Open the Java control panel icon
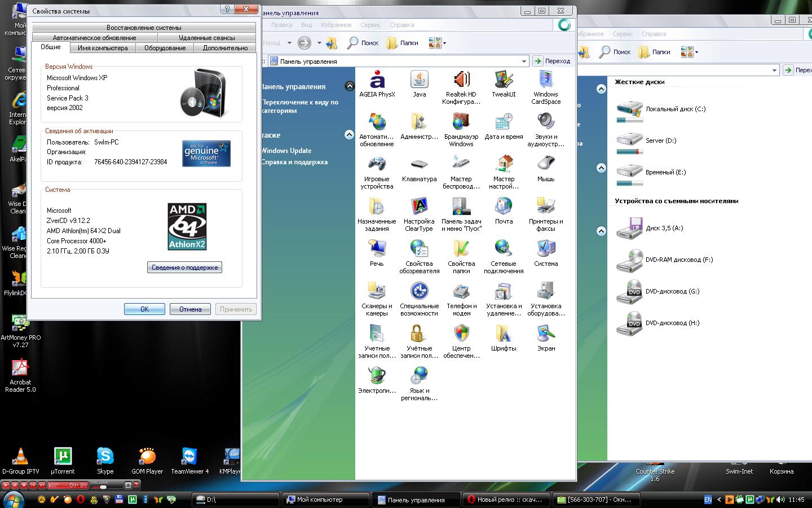Image resolution: width=812 pixels, height=508 pixels. pyautogui.click(x=419, y=81)
